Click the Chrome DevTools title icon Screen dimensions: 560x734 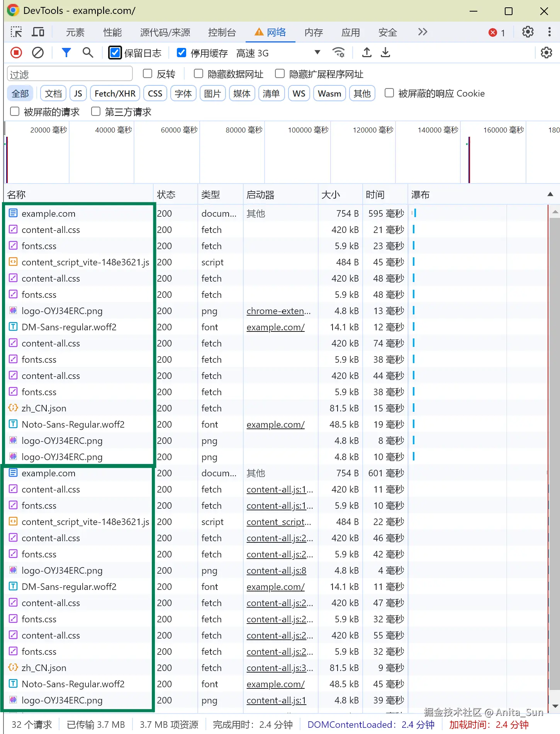coord(13,10)
